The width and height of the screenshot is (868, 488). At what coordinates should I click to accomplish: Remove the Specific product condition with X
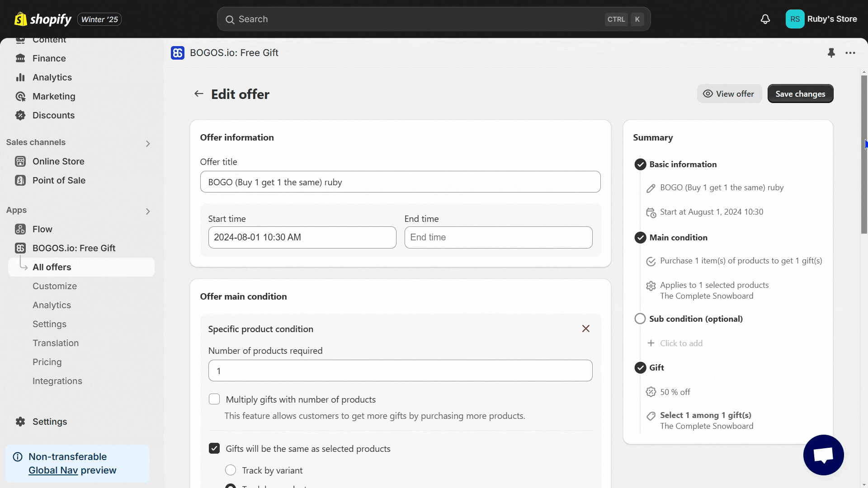[585, 328]
